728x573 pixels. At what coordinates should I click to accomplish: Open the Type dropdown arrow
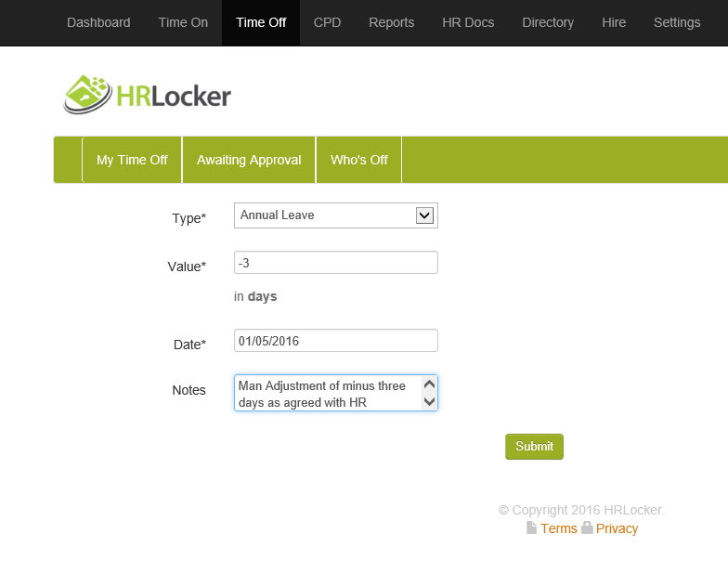pyautogui.click(x=424, y=215)
